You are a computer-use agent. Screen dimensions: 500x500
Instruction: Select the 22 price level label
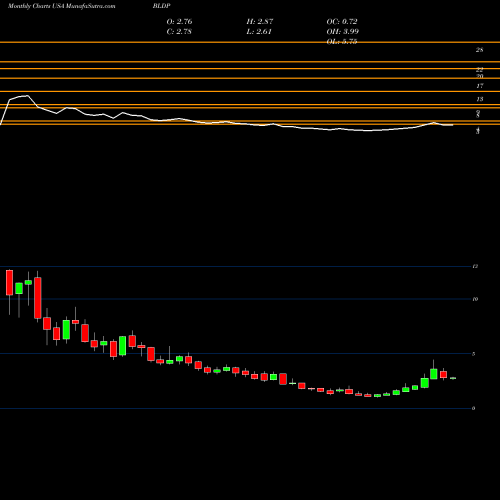tap(479, 69)
